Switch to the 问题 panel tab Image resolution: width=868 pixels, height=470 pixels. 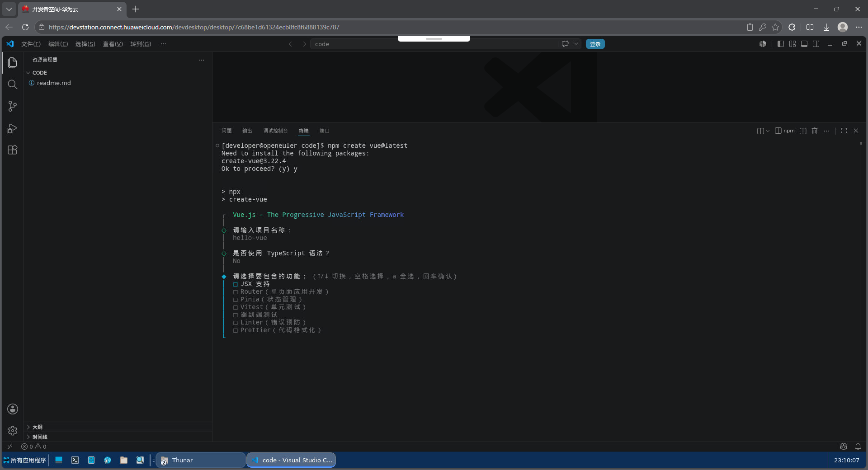pos(226,131)
